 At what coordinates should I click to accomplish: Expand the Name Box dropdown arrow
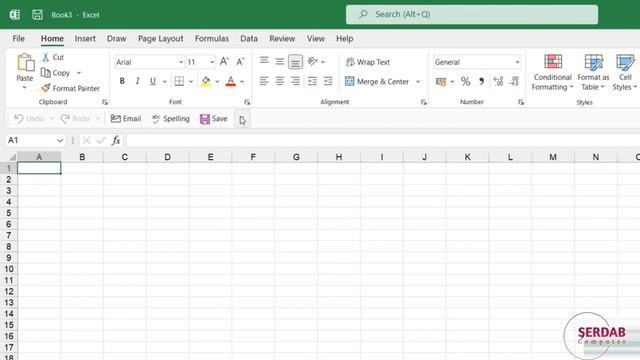pos(60,140)
